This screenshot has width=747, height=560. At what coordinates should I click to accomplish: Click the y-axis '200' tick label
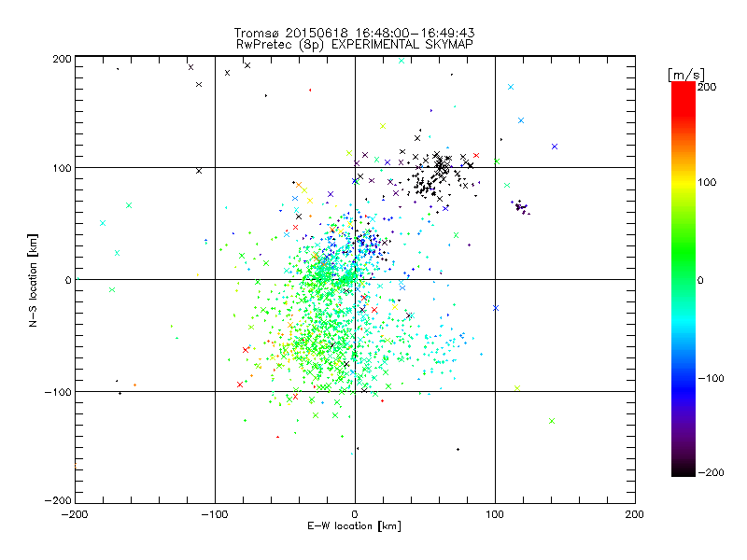62,59
